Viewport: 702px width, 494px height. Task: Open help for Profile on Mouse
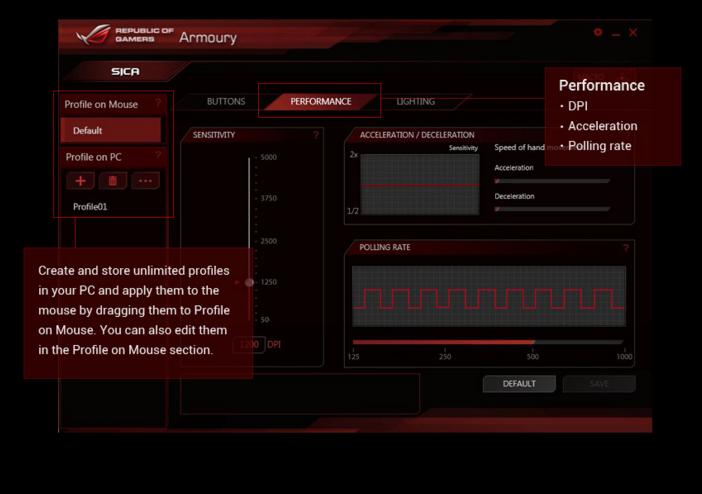click(x=158, y=103)
